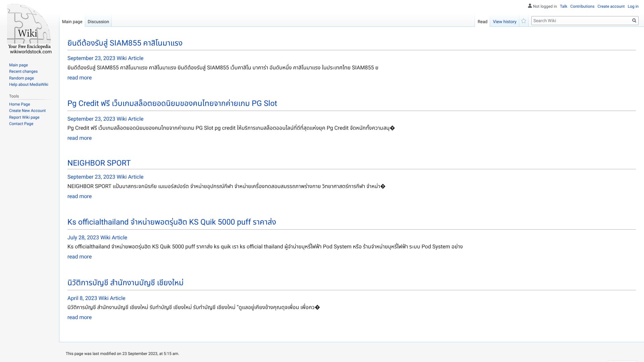Open the Contributions link

pyautogui.click(x=582, y=6)
